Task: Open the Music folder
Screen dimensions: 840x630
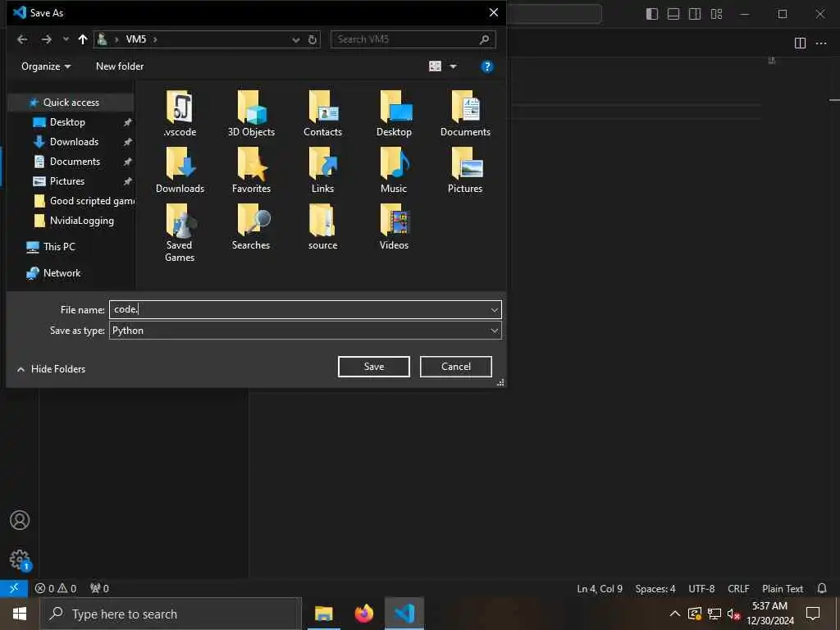Action: coord(395,171)
